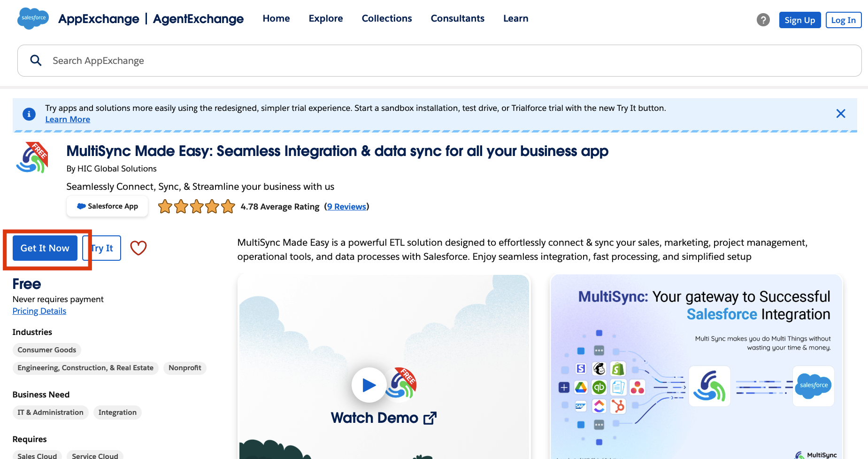Viewport: 868px width, 459px height.
Task: Click the blue info banner icon
Action: point(29,114)
